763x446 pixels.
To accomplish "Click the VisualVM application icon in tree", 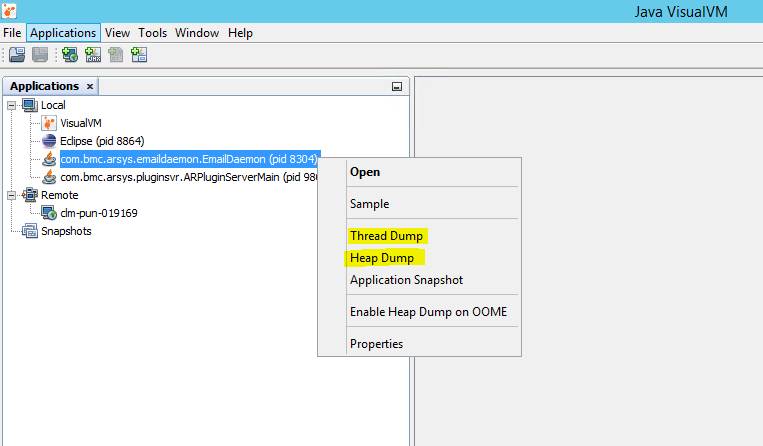I will point(49,123).
